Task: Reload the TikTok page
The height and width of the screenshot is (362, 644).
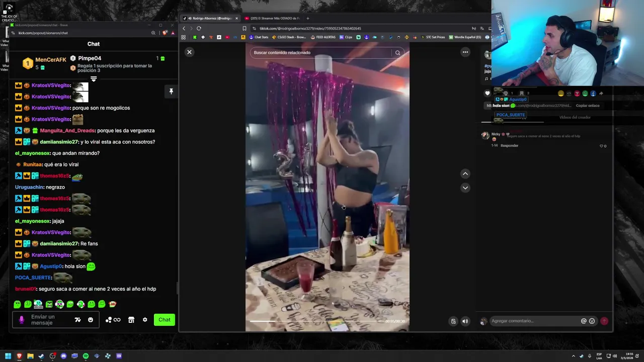Action: pos(199,29)
